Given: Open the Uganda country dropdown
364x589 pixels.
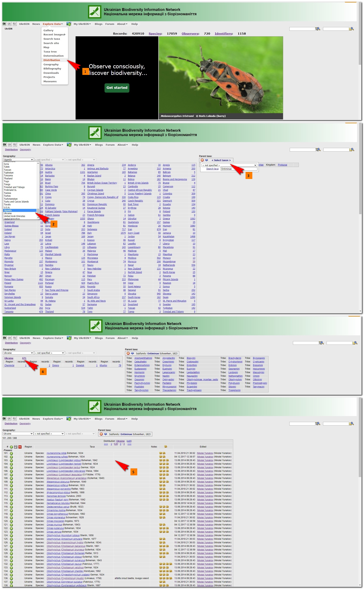Looking at the screenshot, I should (x=18, y=160).
